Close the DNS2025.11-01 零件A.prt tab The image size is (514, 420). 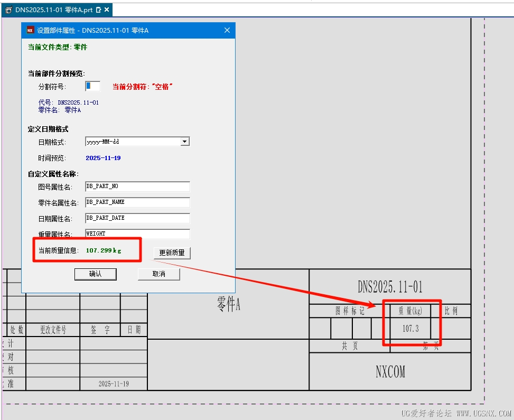click(x=107, y=10)
